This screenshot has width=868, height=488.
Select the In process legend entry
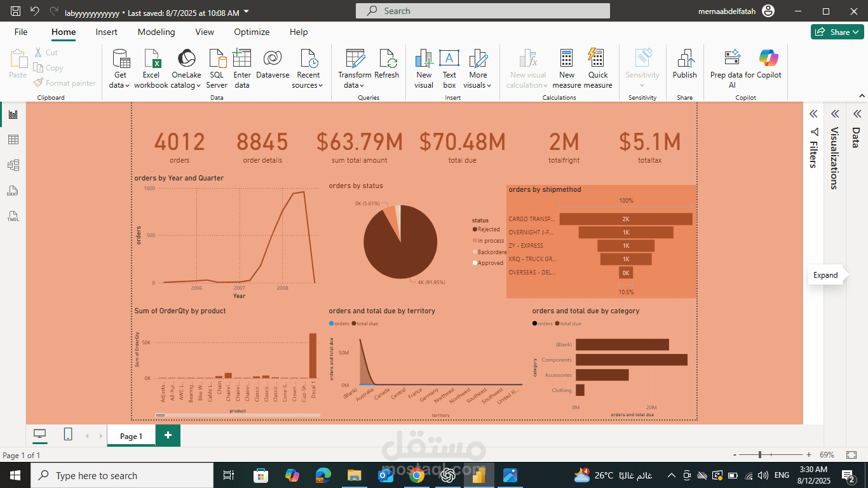point(488,241)
